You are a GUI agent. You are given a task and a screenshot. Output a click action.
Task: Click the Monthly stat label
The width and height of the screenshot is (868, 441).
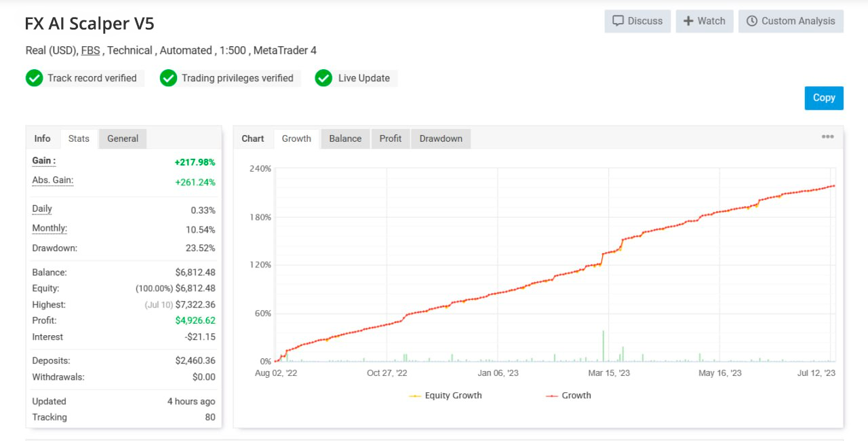[x=50, y=229]
